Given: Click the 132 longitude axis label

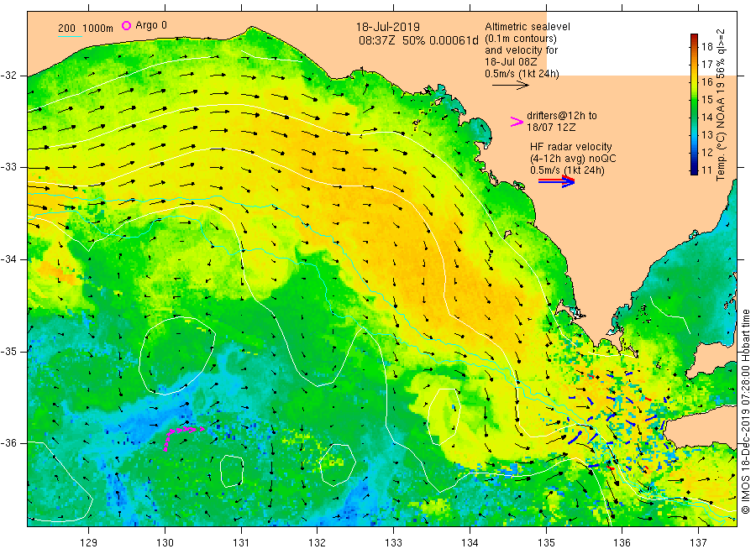Looking at the screenshot, I should (318, 543).
